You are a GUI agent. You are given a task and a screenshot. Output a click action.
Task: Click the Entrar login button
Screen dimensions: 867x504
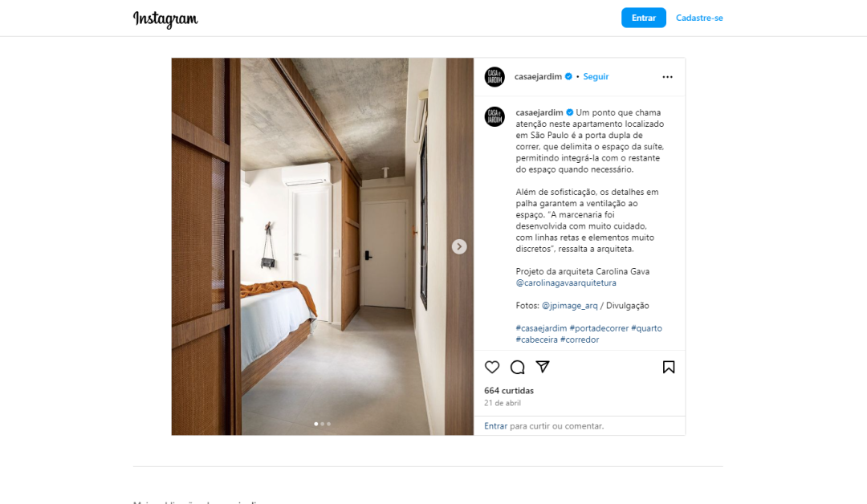tap(644, 18)
